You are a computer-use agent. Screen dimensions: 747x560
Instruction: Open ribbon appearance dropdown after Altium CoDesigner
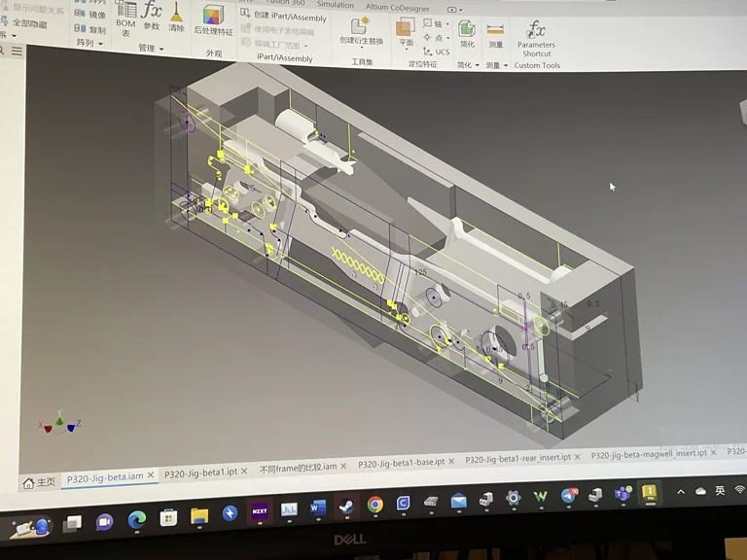click(454, 10)
